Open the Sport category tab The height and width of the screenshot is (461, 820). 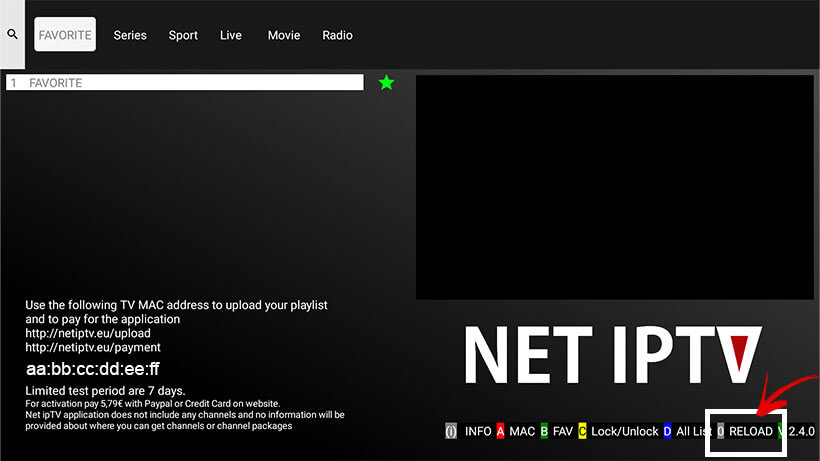point(183,35)
